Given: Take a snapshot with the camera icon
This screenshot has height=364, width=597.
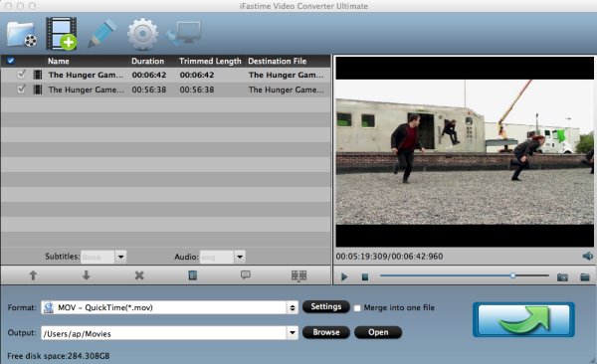Looking at the screenshot, I should point(562,277).
